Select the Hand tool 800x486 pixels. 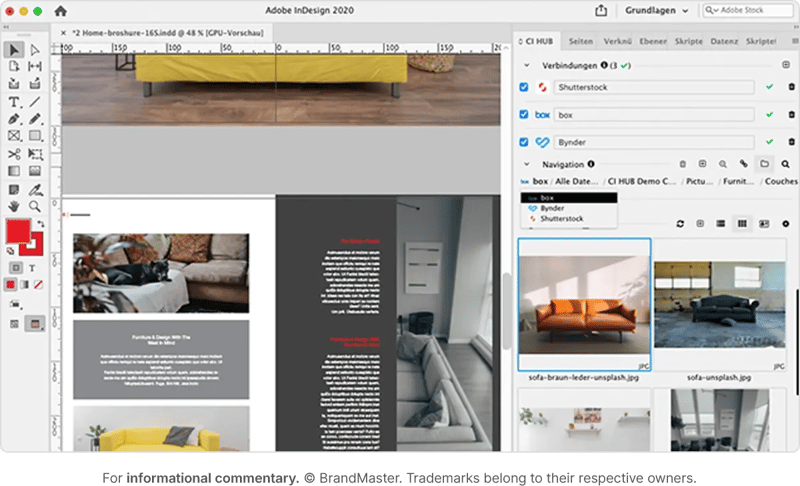click(14, 207)
